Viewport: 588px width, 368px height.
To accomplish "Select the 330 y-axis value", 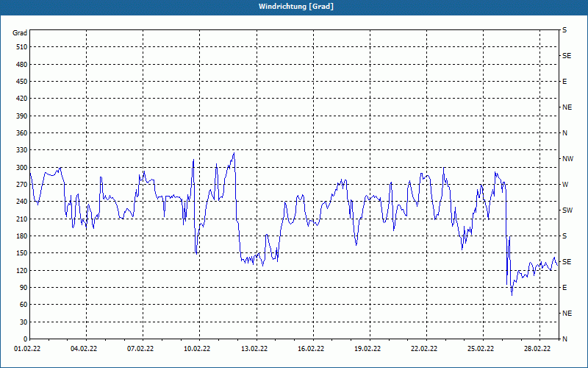I will tap(21, 150).
